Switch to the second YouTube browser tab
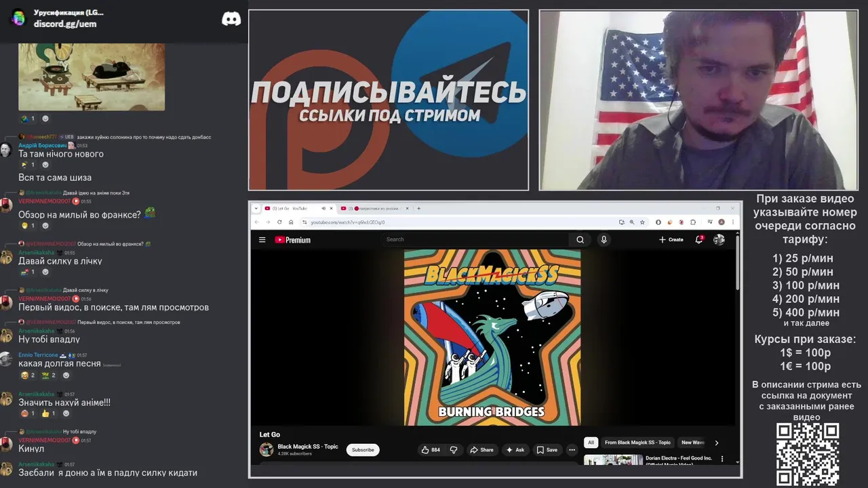868x488 pixels. (x=375, y=208)
